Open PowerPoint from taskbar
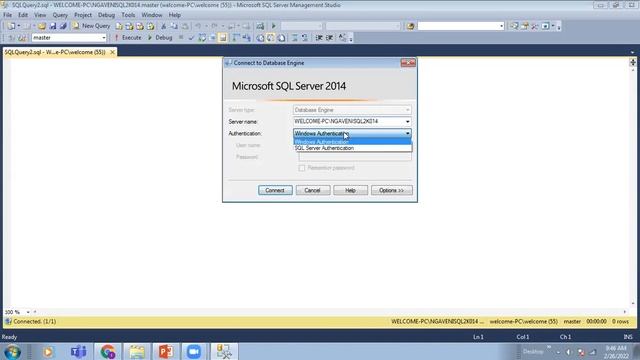The image size is (640, 360). (x=166, y=351)
